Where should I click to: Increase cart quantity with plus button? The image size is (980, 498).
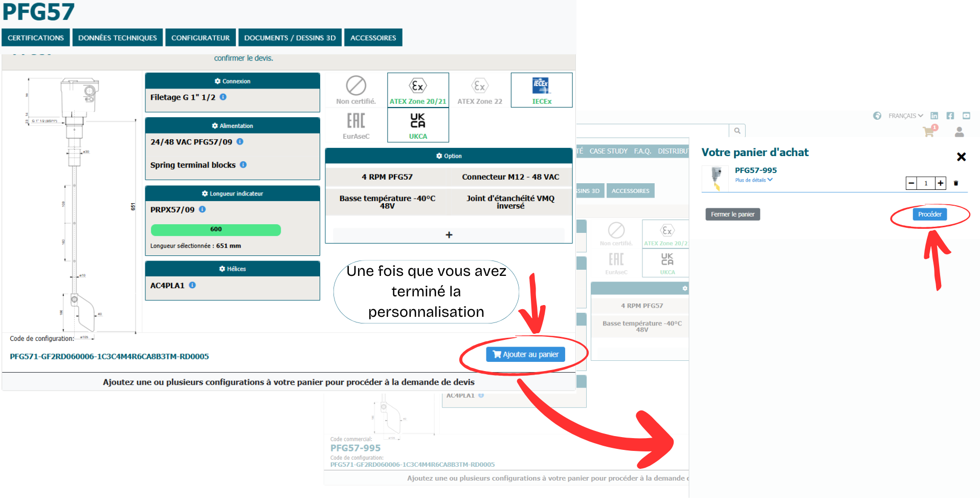941,183
